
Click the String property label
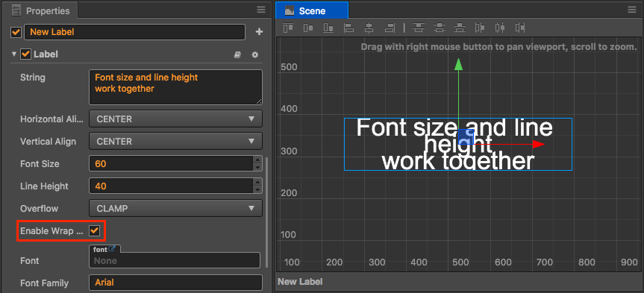click(x=33, y=77)
